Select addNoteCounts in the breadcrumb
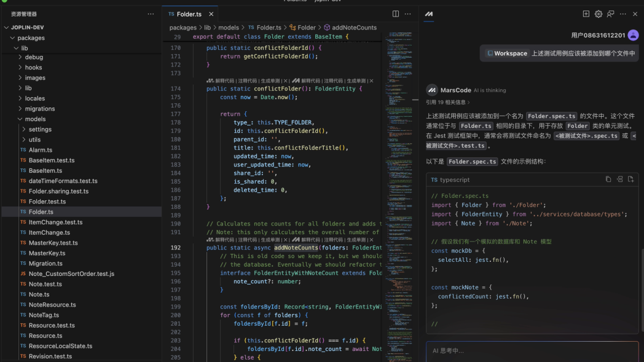The height and width of the screenshot is (362, 644). (354, 28)
